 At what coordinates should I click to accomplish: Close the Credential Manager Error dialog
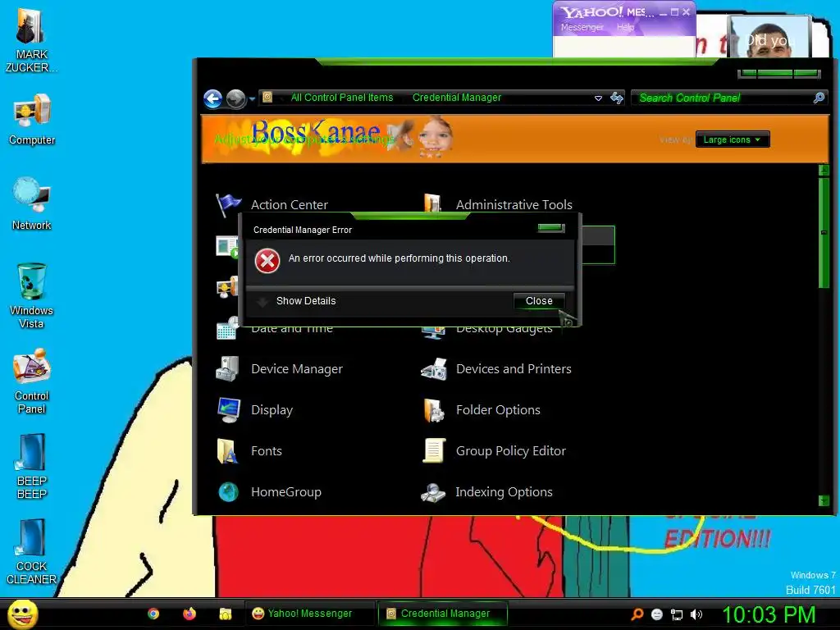point(539,301)
